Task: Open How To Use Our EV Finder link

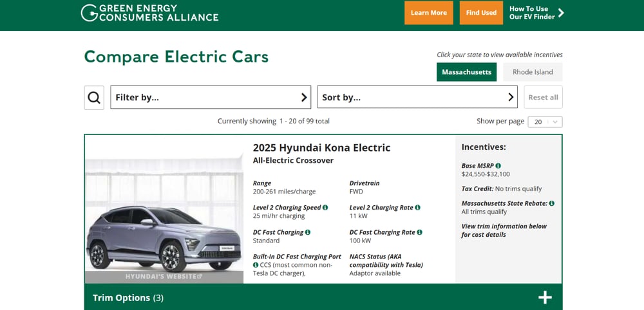Action: click(x=537, y=13)
